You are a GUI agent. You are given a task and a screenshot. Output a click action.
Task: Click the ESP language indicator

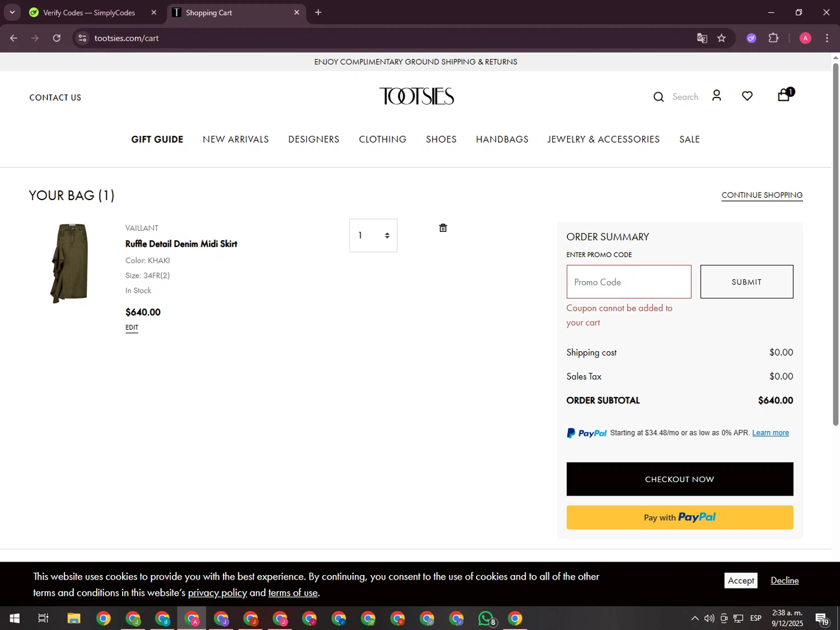click(x=756, y=618)
